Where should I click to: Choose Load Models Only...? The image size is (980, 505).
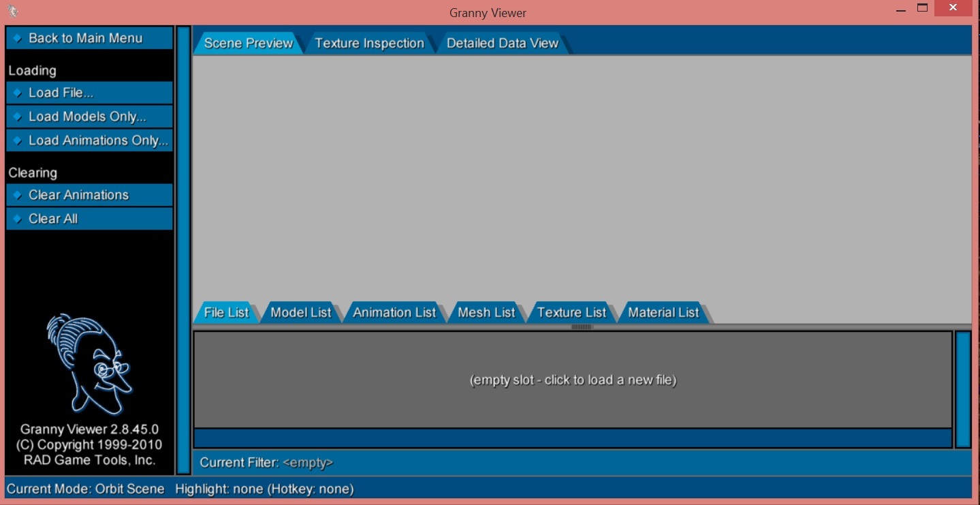(x=89, y=117)
